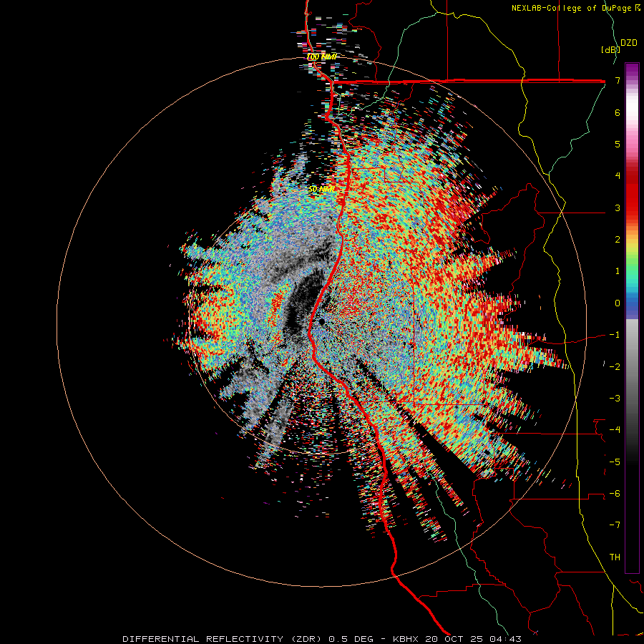Click the legend value -5
644x644 pixels.
pos(615,462)
